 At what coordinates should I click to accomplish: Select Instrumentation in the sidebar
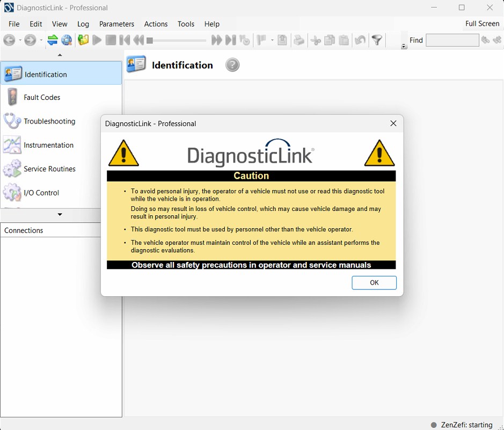coord(48,145)
